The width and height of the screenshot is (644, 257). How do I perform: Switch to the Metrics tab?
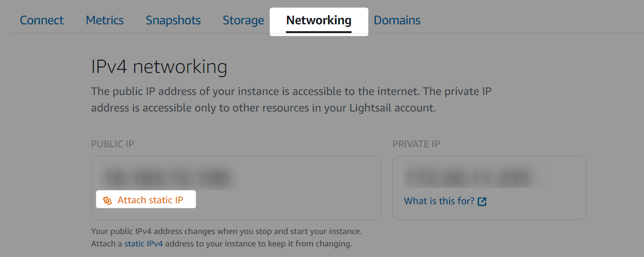105,20
